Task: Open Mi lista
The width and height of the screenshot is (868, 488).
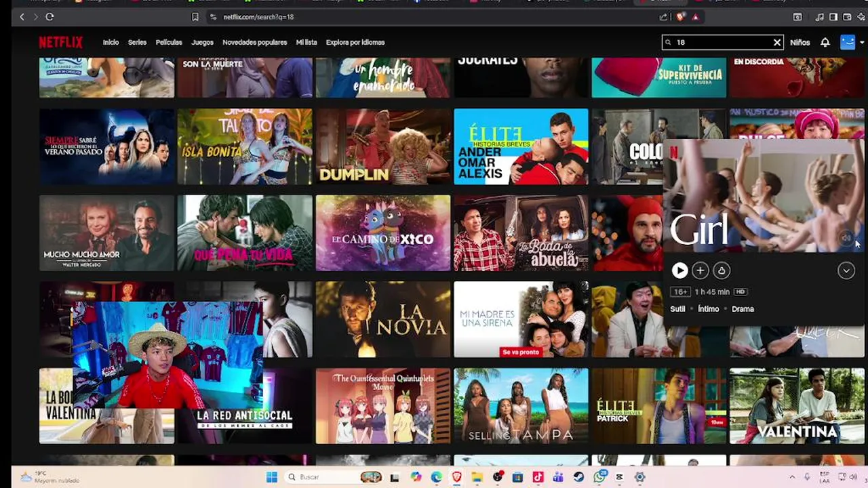Action: [x=307, y=42]
